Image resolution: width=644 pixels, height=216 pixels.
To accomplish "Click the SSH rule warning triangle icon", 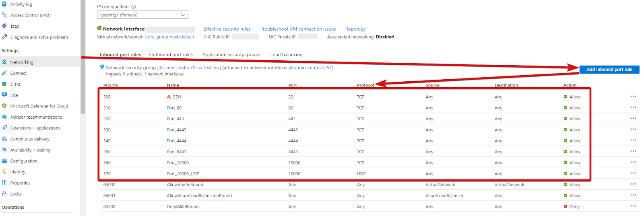I will click(169, 97).
